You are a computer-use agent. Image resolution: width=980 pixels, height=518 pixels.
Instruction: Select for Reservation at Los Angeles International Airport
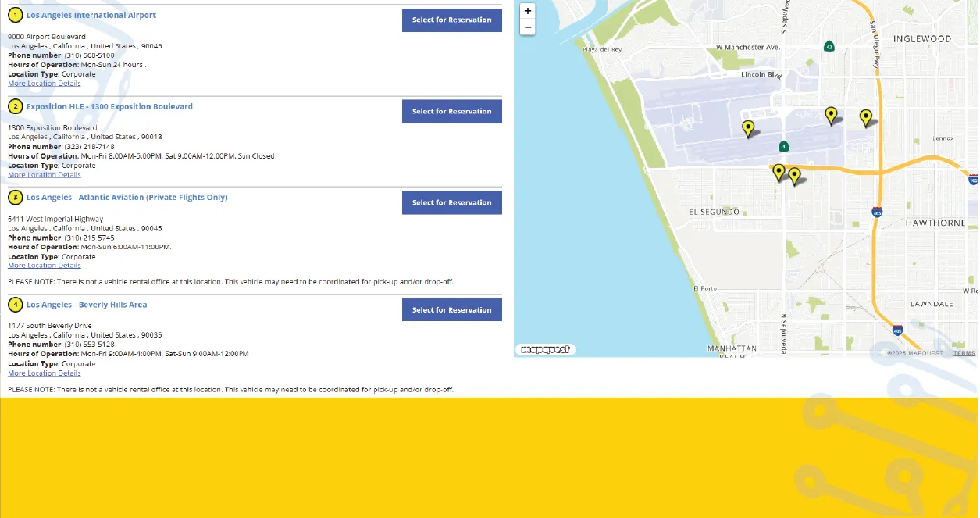[x=451, y=20]
